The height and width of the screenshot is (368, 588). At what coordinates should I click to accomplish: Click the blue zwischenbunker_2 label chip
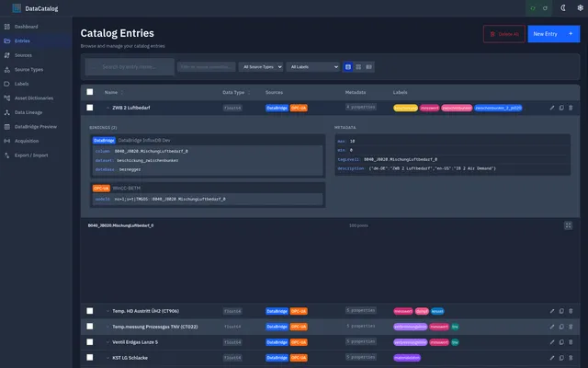498,109
